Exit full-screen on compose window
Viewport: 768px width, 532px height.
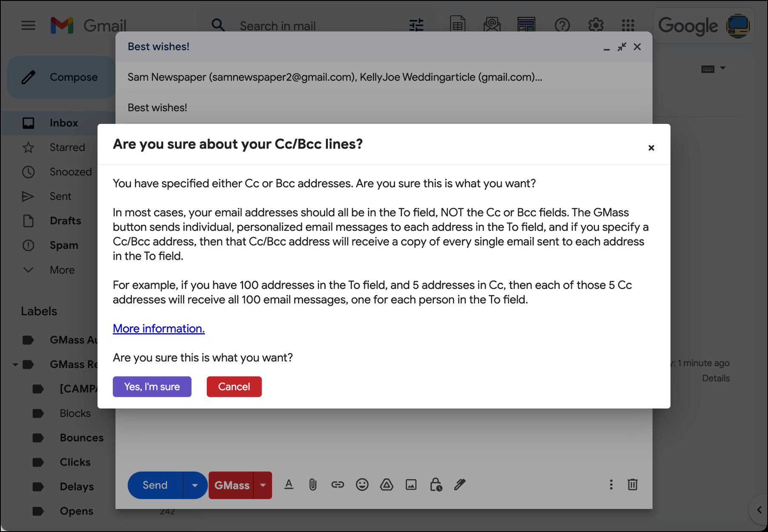[622, 47]
